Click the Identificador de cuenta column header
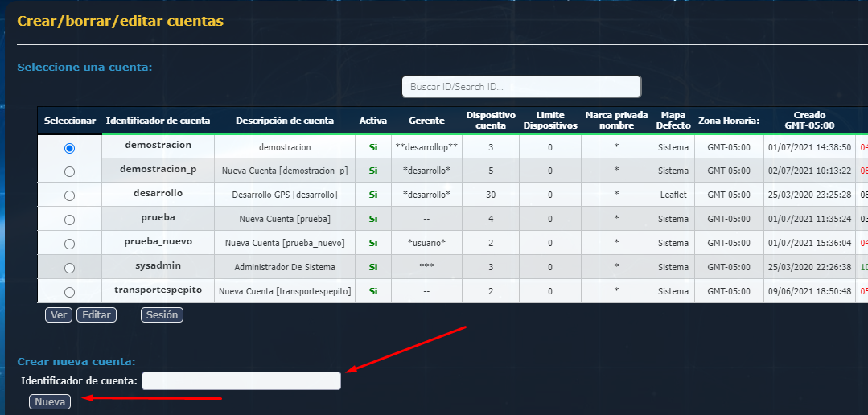Image resolution: width=868 pixels, height=415 pixels. pos(158,121)
